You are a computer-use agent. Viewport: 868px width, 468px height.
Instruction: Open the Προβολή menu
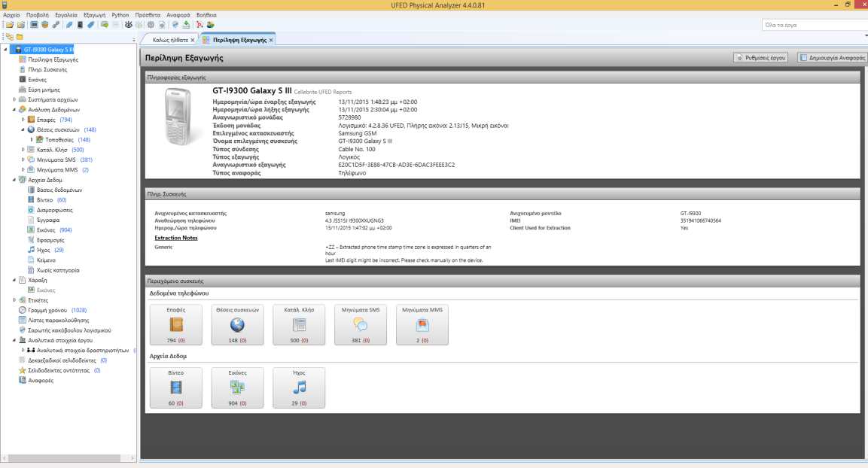point(37,15)
